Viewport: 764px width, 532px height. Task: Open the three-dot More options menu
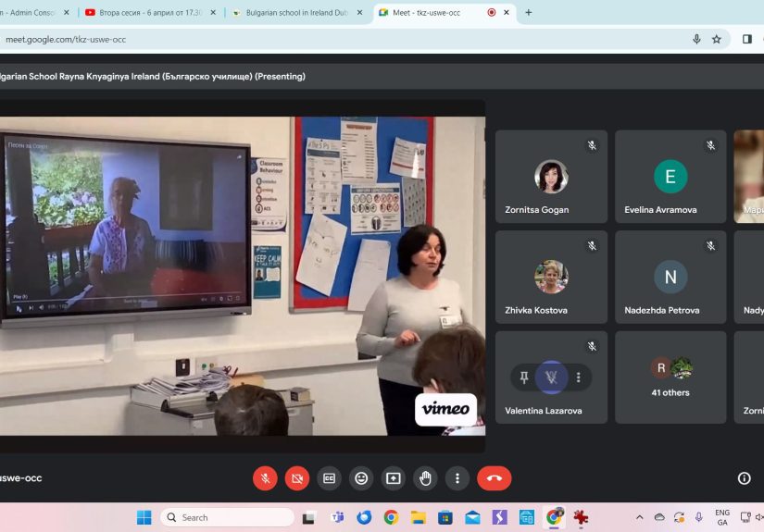[x=457, y=478]
